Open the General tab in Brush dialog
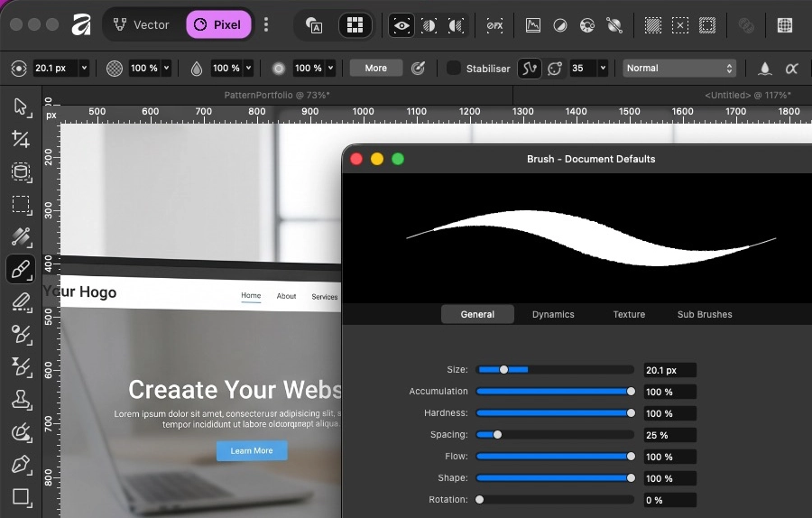This screenshot has height=518, width=812. 477,314
